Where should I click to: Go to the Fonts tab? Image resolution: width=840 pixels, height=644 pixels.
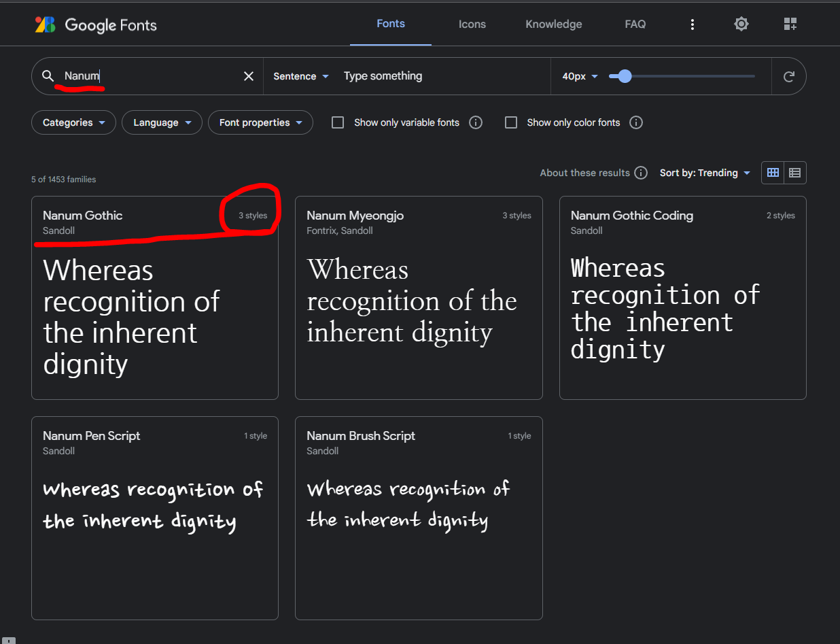pos(391,24)
